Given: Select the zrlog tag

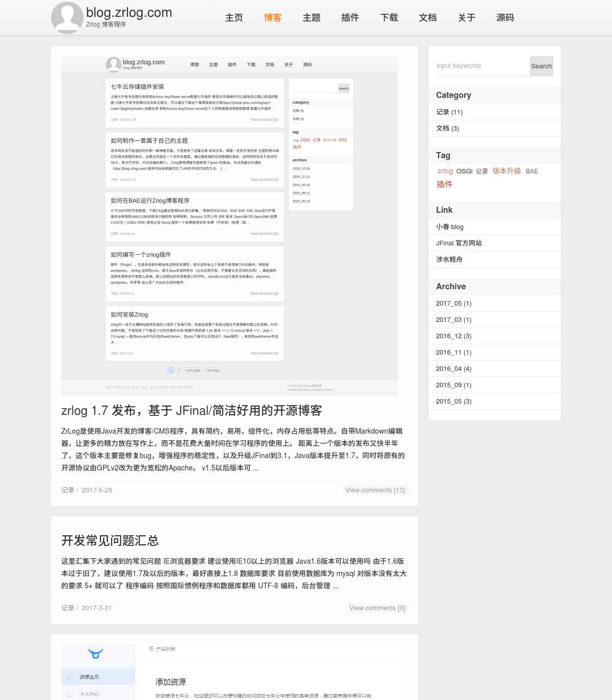Looking at the screenshot, I should 445,171.
